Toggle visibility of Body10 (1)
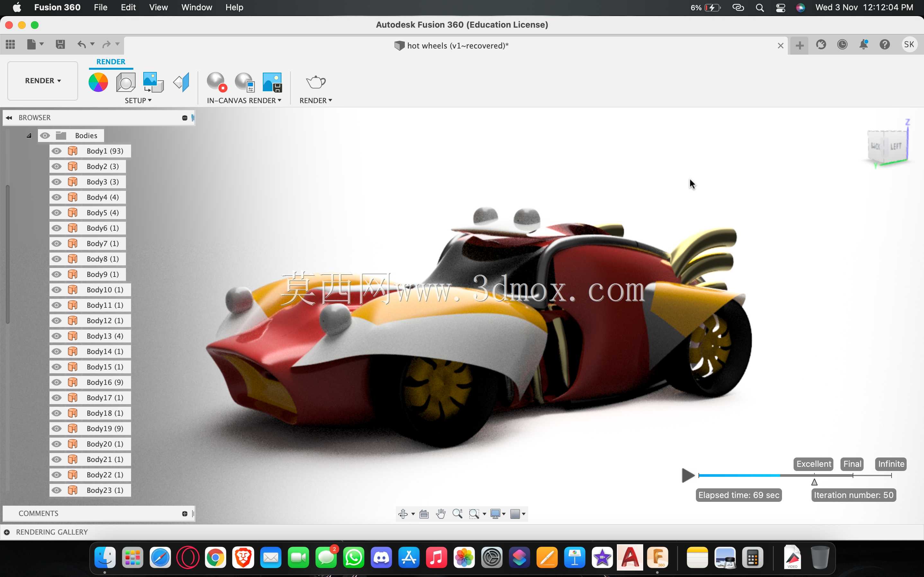924x577 pixels. [x=57, y=290]
